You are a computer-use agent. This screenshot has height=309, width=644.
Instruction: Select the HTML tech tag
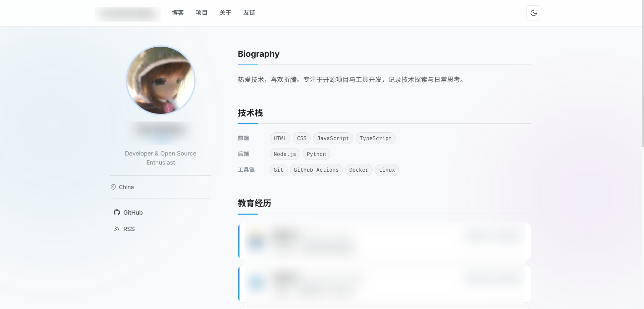[x=280, y=138]
